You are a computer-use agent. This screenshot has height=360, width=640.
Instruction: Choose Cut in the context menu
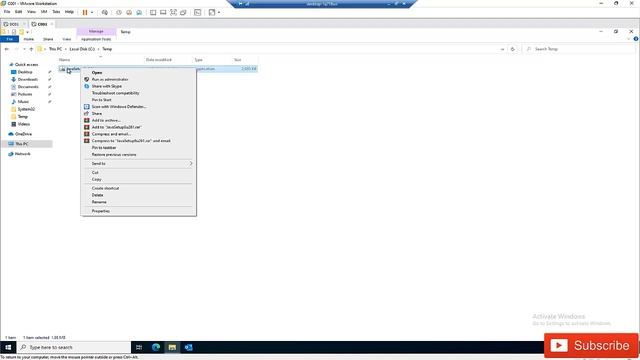(x=138, y=172)
